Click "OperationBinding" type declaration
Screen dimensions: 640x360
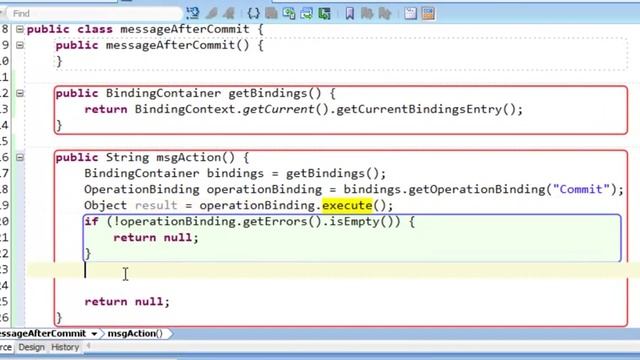142,189
